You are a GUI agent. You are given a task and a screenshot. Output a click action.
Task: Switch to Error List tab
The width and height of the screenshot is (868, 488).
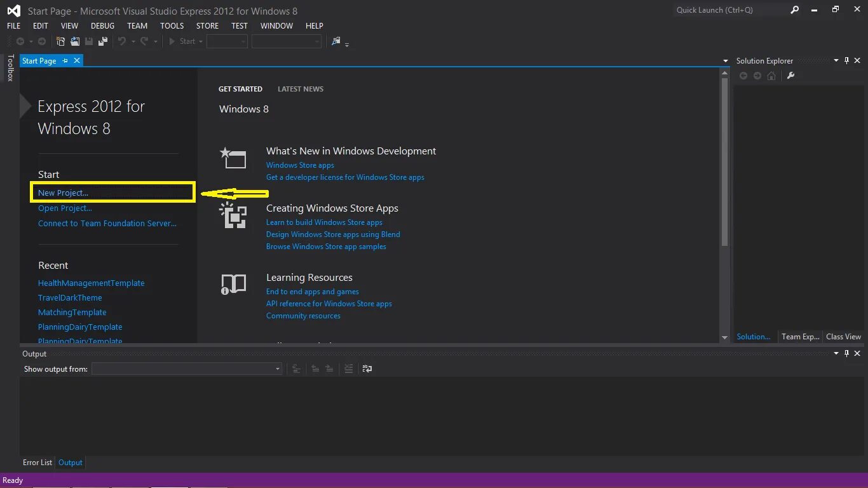pos(37,463)
